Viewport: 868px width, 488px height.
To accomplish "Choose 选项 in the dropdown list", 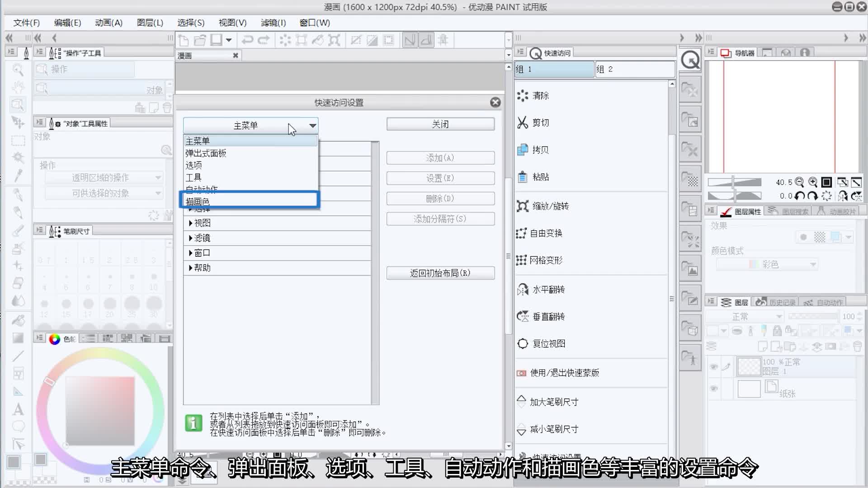I will tap(250, 165).
